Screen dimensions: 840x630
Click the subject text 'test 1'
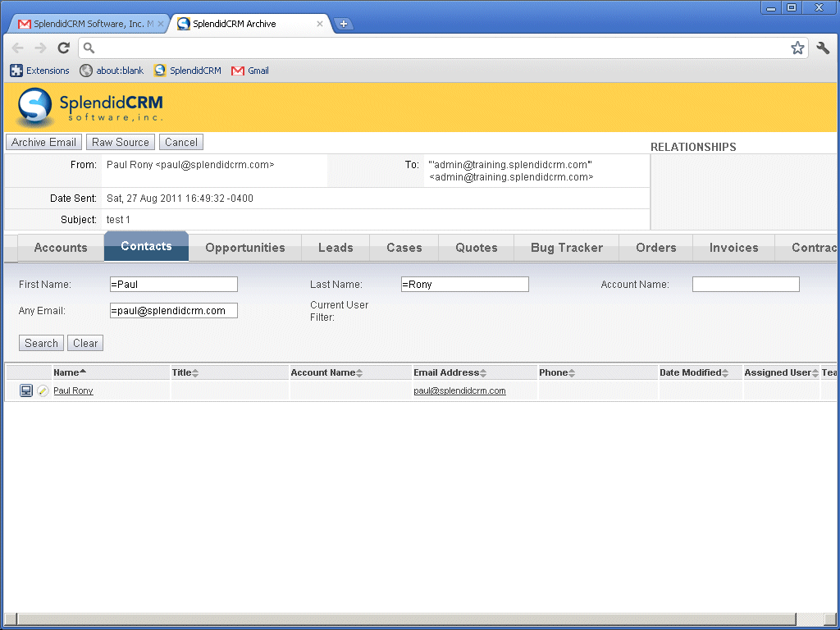pos(118,220)
